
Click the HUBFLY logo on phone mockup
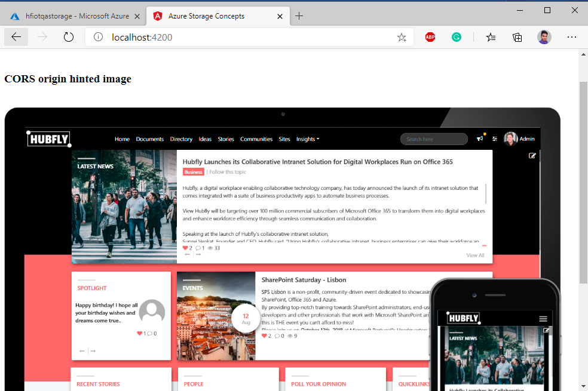(x=464, y=318)
